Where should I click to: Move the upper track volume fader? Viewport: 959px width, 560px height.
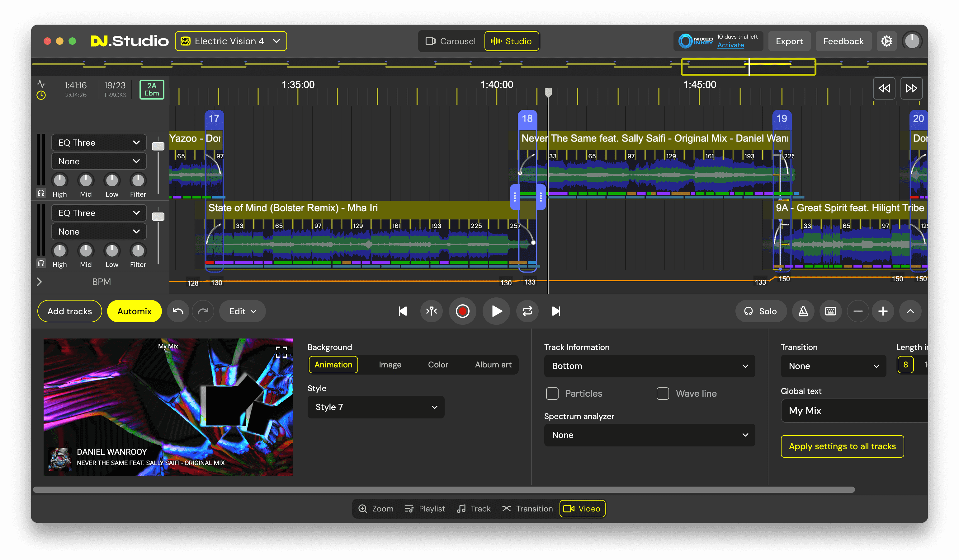[158, 146]
